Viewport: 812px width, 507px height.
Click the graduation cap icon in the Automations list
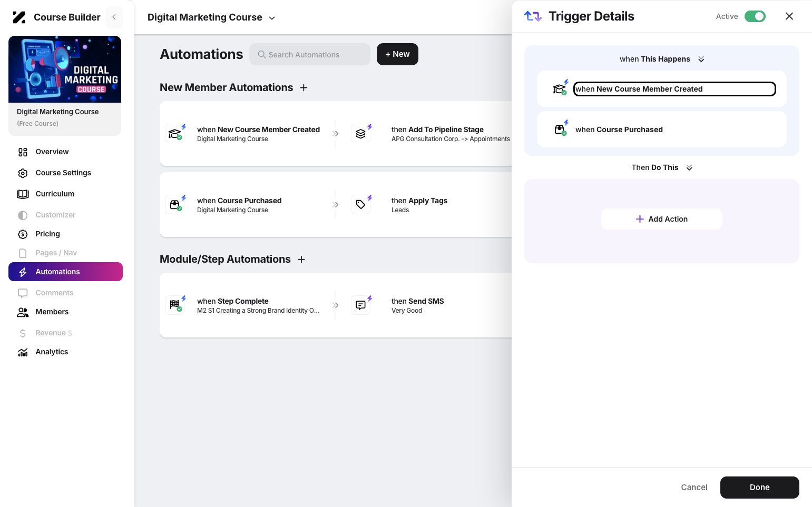coord(175,133)
